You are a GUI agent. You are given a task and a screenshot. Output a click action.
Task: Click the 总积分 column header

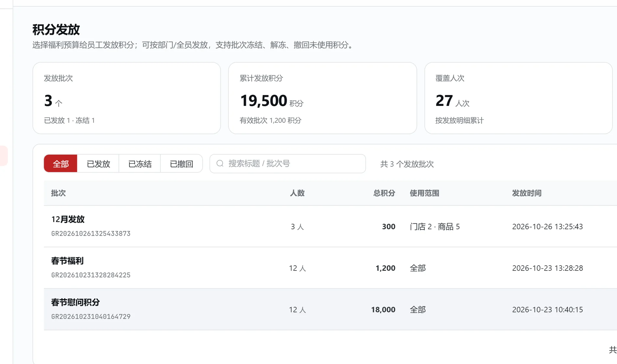pyautogui.click(x=384, y=193)
